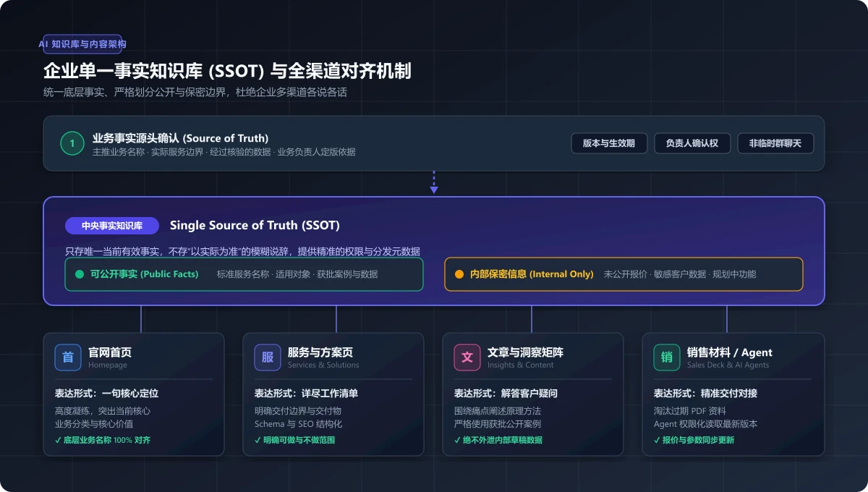The image size is (868, 492).
Task: Click check line 绝不外泄内部草稿数据
Action: (498, 440)
